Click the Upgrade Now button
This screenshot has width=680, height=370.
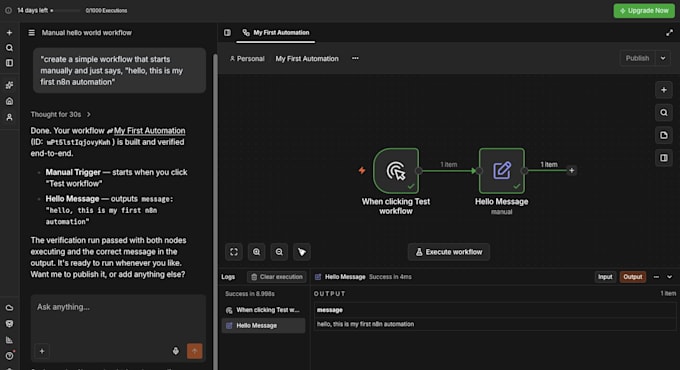click(644, 10)
